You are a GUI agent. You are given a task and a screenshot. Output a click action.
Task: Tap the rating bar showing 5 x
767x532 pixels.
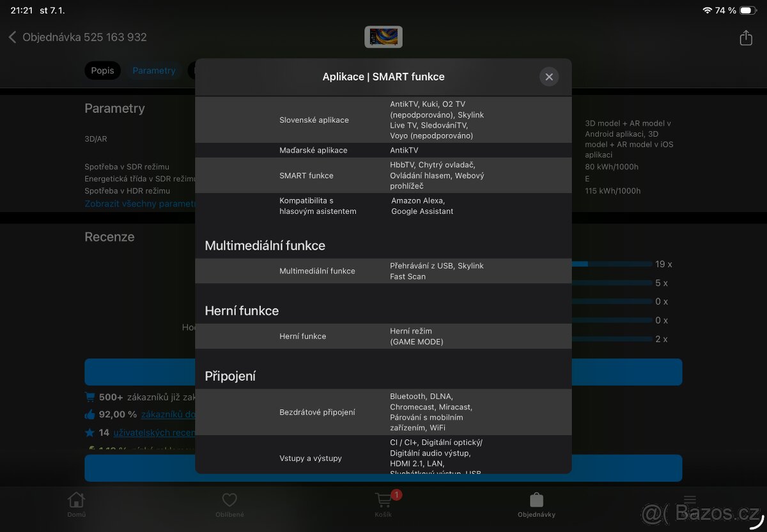point(610,283)
